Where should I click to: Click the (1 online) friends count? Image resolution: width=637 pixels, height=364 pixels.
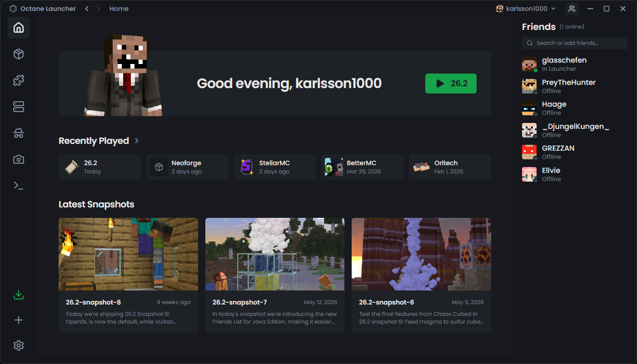[x=572, y=27]
